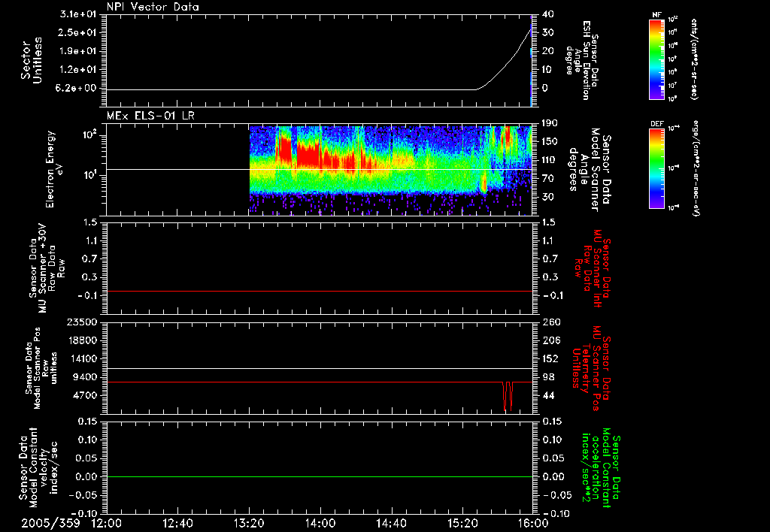
Task: Click 'Model Scanner Pos' left axis title
Action: (41, 368)
